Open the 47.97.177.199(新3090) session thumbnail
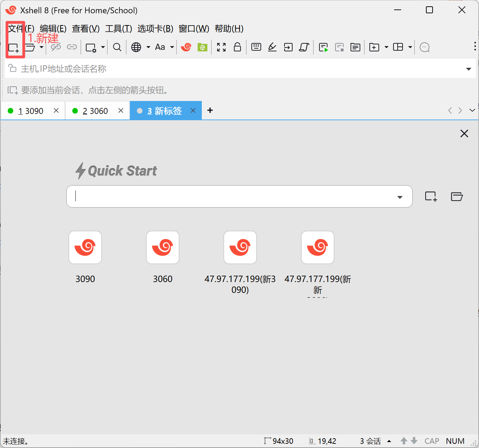This screenshot has width=479, height=448. tap(240, 247)
